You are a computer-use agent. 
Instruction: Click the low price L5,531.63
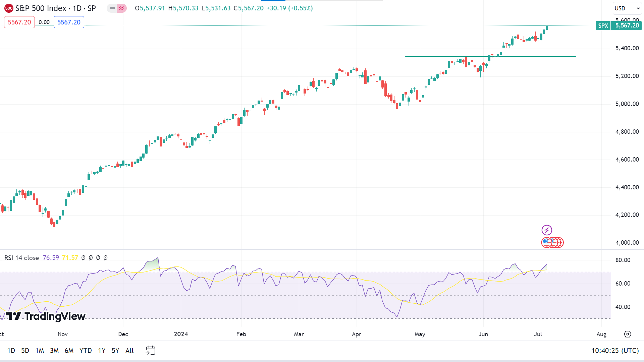pyautogui.click(x=216, y=8)
